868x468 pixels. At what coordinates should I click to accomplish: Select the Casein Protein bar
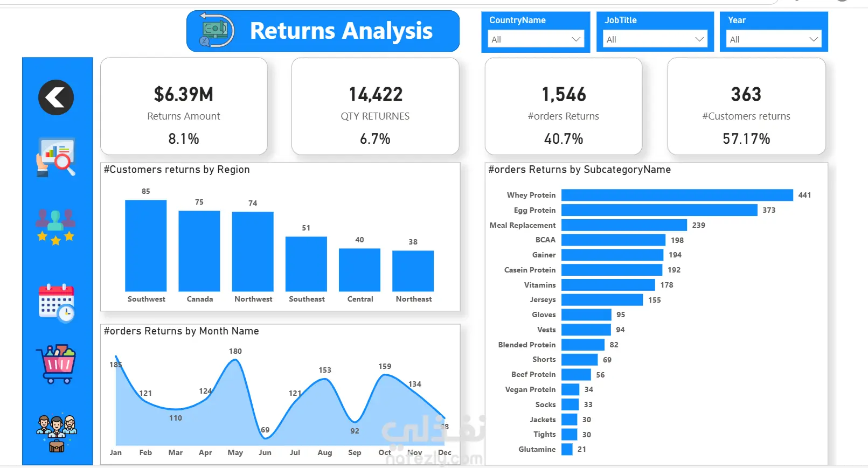point(612,270)
